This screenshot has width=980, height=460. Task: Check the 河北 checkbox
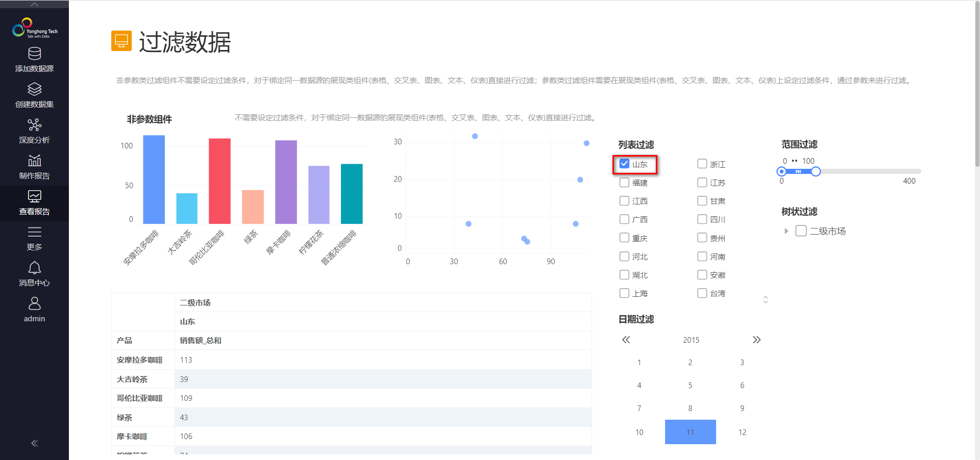tap(624, 256)
